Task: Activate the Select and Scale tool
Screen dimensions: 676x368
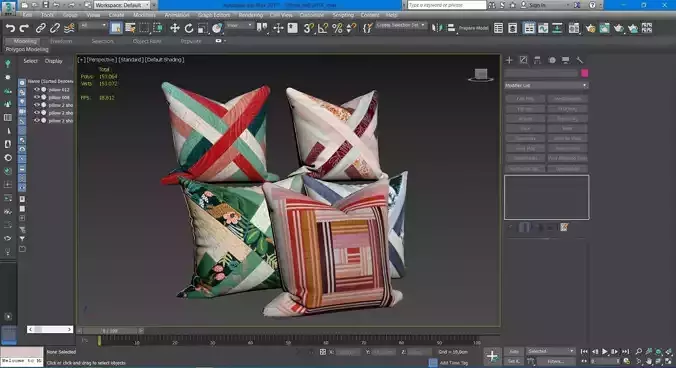Action: coord(203,28)
